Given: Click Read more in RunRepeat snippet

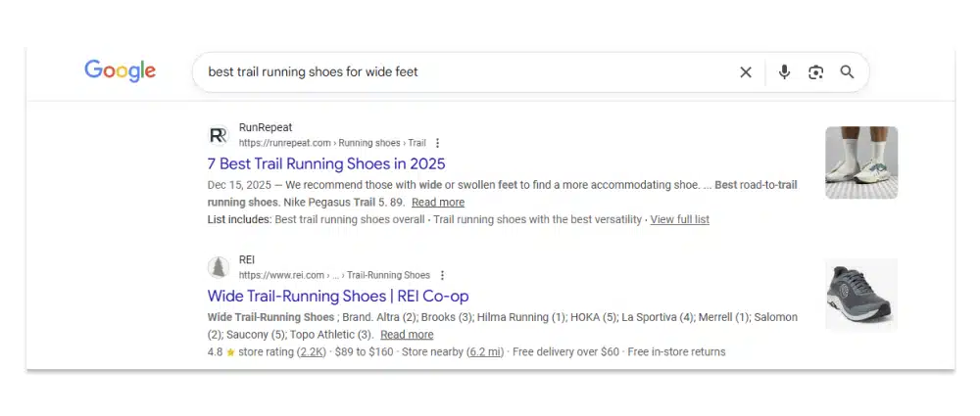Looking at the screenshot, I should pos(437,203).
